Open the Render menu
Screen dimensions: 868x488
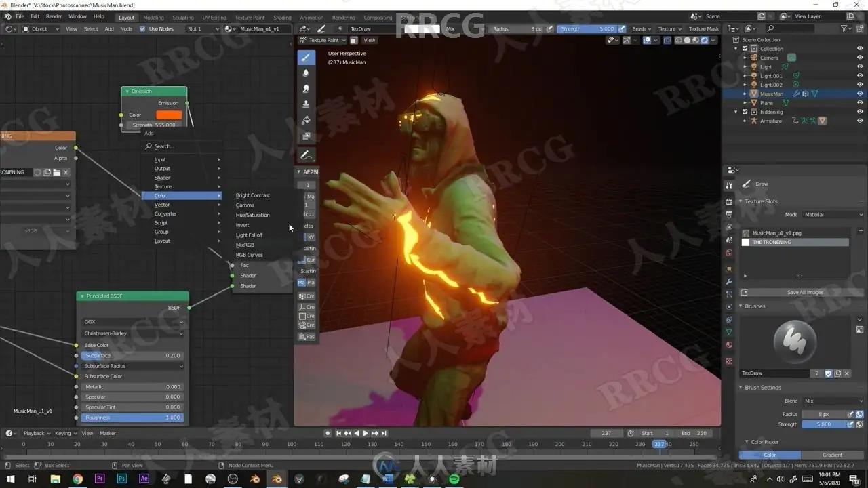54,16
